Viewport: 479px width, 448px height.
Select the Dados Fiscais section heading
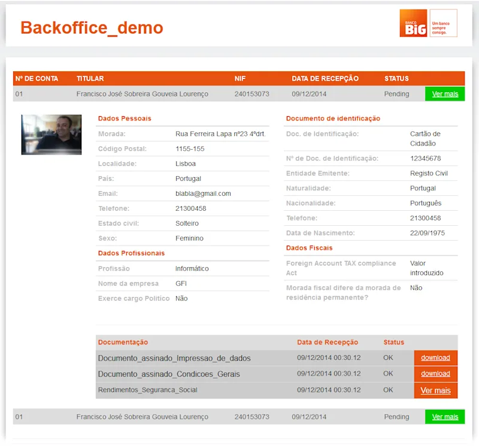(309, 248)
